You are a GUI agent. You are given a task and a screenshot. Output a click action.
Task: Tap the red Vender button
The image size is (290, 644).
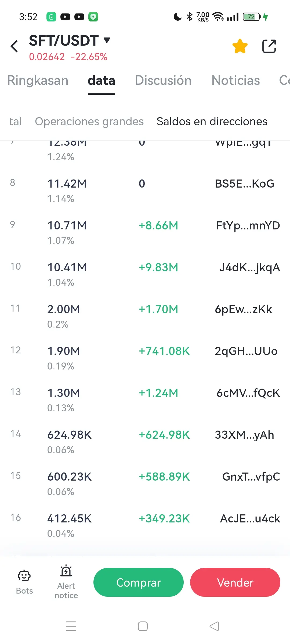235,582
